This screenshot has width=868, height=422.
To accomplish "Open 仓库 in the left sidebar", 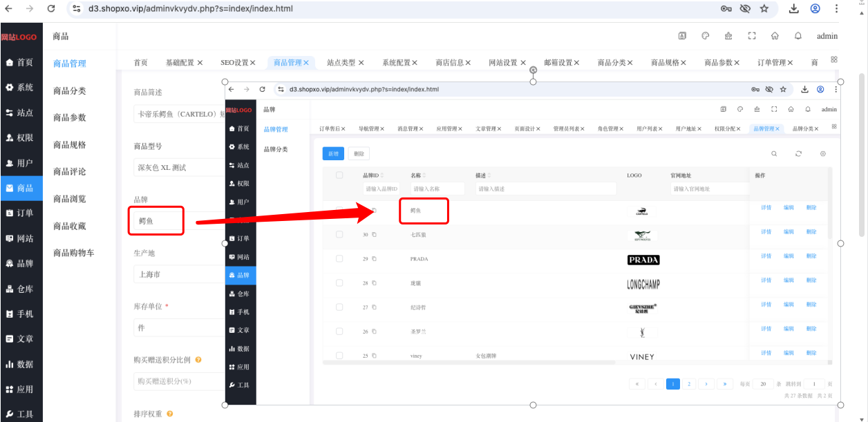I will (x=21, y=289).
